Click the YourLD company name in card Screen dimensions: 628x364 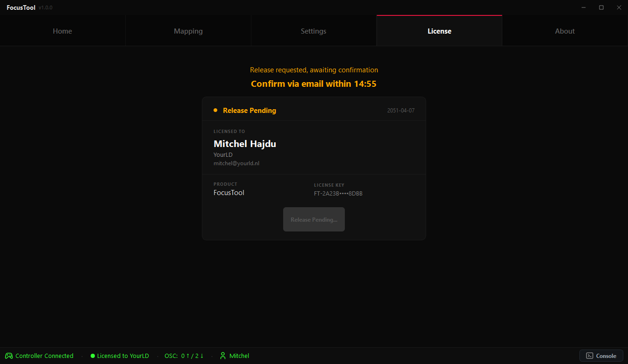point(223,154)
